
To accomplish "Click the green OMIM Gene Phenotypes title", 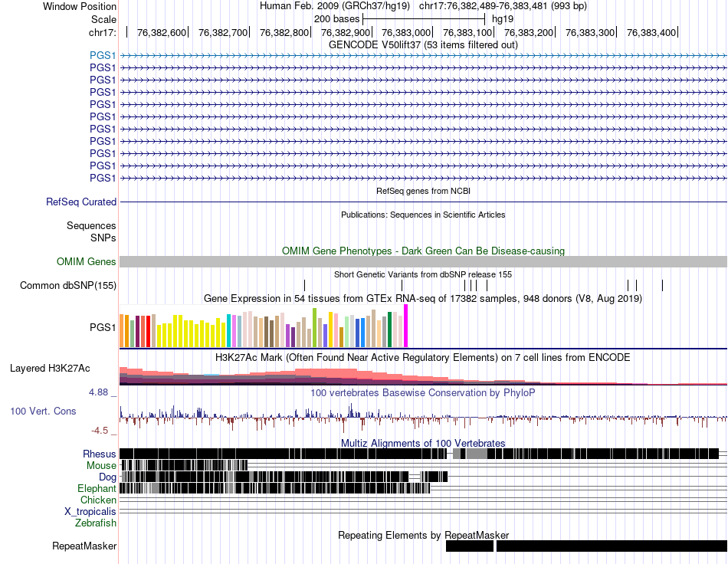I will (423, 251).
